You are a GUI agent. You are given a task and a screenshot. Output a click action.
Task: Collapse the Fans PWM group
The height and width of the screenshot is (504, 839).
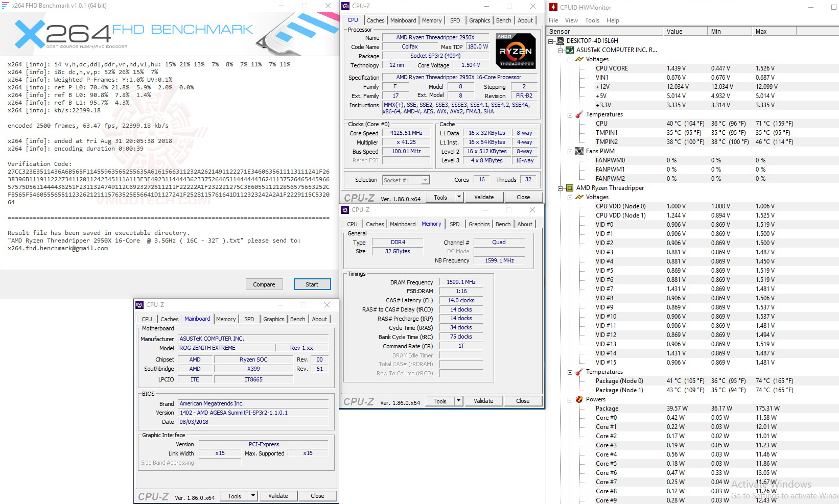point(570,151)
